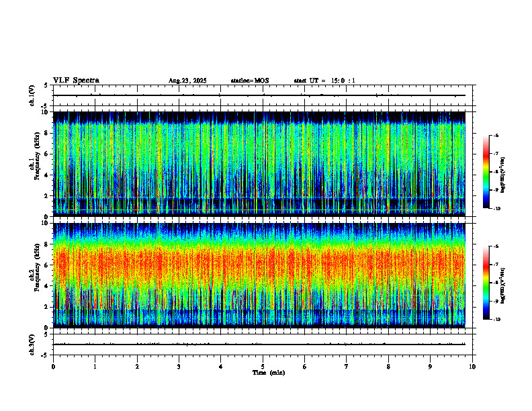Click time axis tick label '3'
This screenshot has height=411, width=532.
179,367
